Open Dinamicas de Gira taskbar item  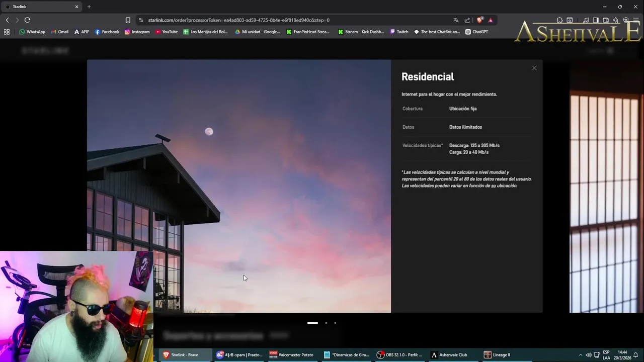[x=347, y=355]
